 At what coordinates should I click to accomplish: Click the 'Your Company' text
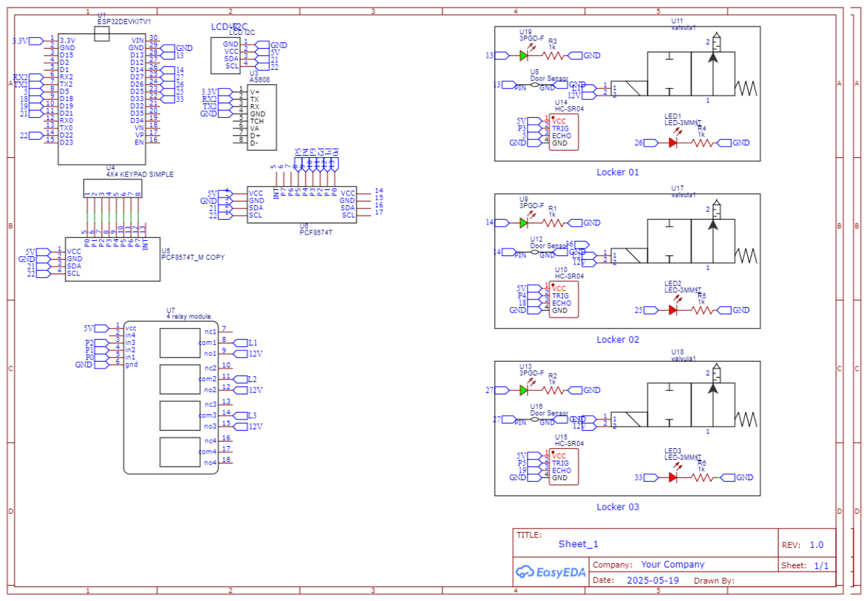pos(673,565)
